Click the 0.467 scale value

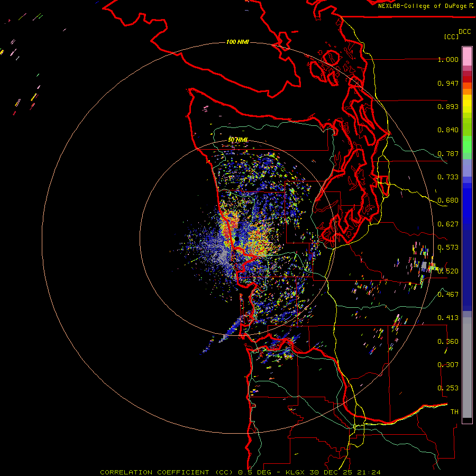(448, 295)
